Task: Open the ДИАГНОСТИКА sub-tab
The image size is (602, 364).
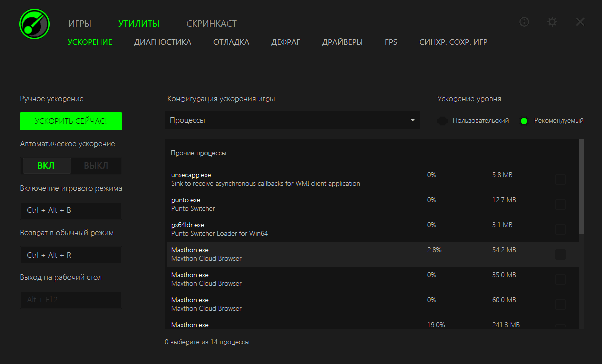Action: click(163, 42)
